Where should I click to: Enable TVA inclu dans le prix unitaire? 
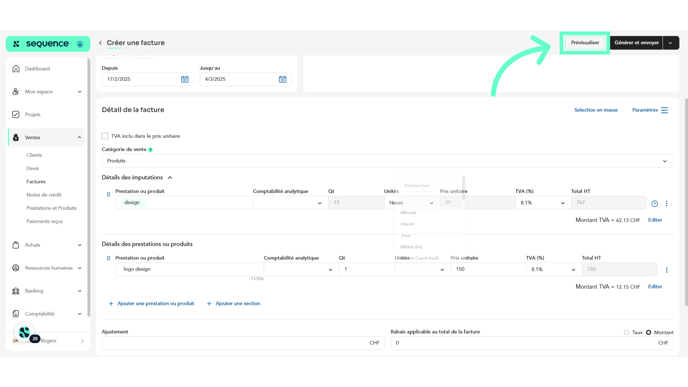tap(105, 136)
